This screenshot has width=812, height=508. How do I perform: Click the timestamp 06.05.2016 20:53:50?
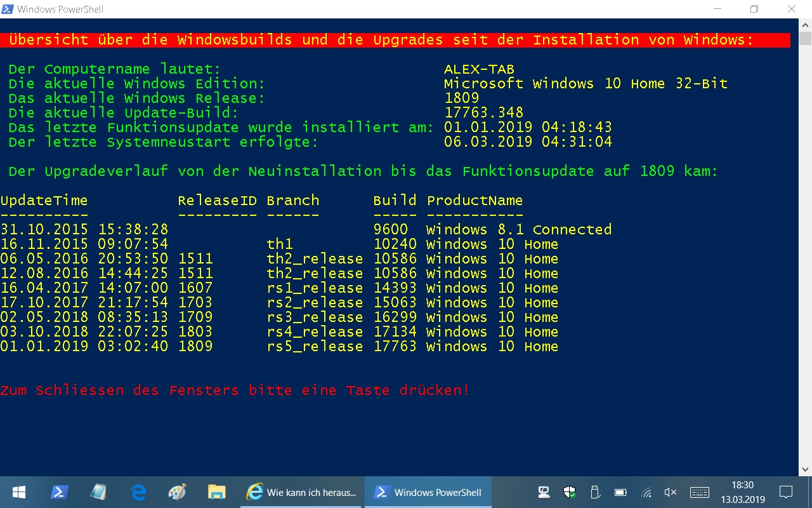(84, 259)
